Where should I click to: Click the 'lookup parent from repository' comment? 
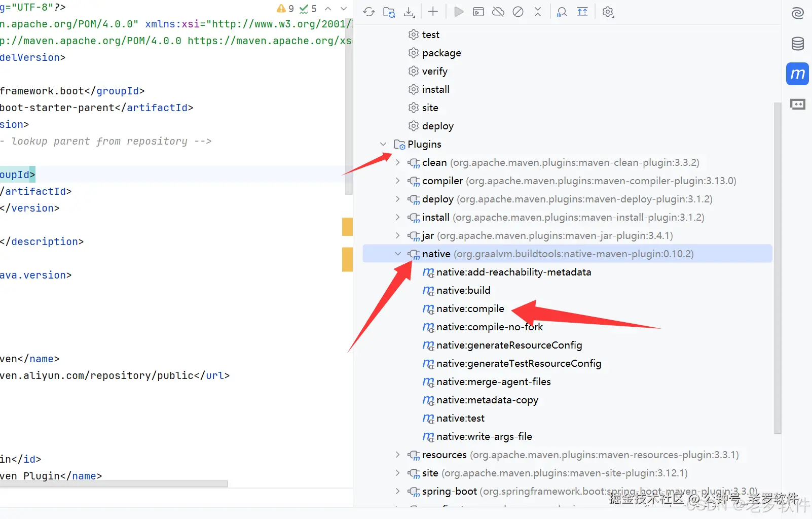pyautogui.click(x=105, y=141)
